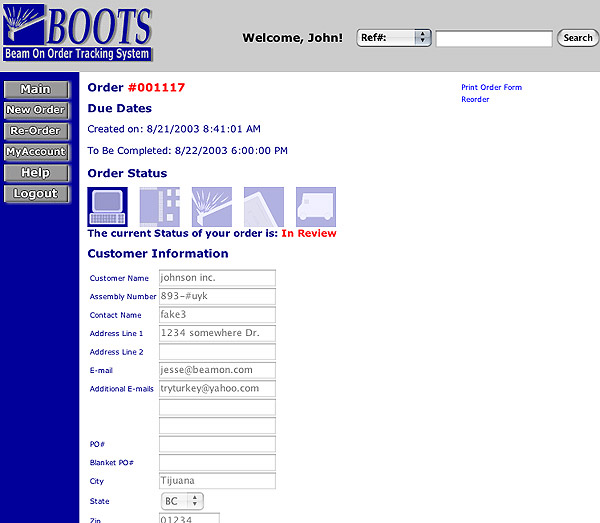Open Help from the sidebar menu
600x523 pixels.
coord(36,173)
